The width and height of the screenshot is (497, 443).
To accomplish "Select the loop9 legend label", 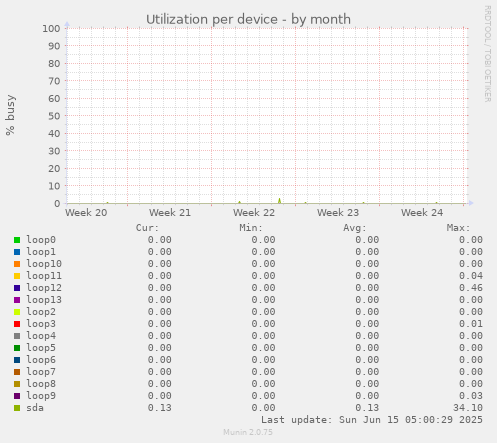I will (x=41, y=396).
